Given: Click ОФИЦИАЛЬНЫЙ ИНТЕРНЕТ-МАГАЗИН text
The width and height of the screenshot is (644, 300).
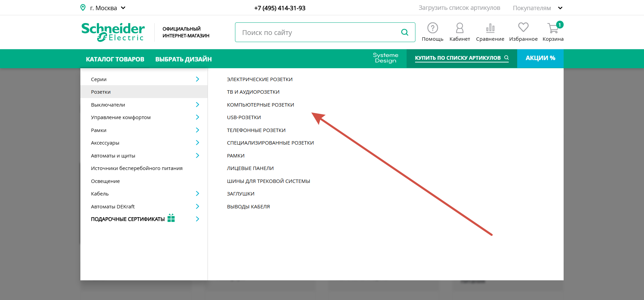Looking at the screenshot, I should (x=186, y=32).
